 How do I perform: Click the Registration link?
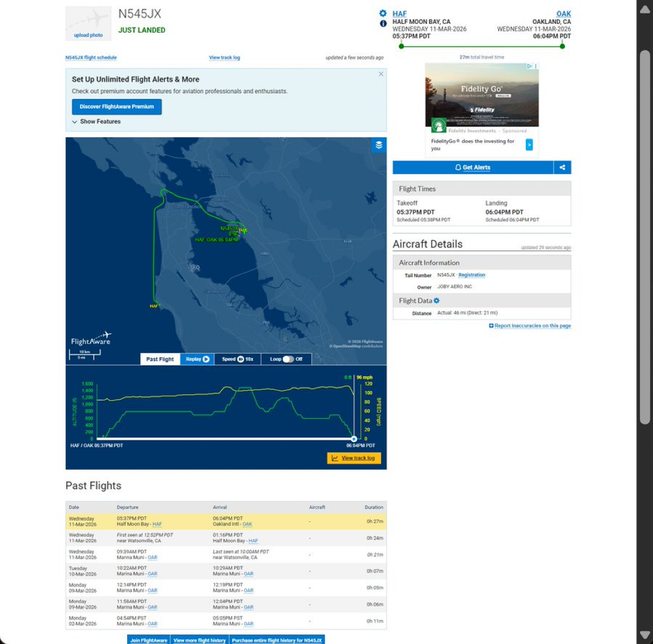471,275
